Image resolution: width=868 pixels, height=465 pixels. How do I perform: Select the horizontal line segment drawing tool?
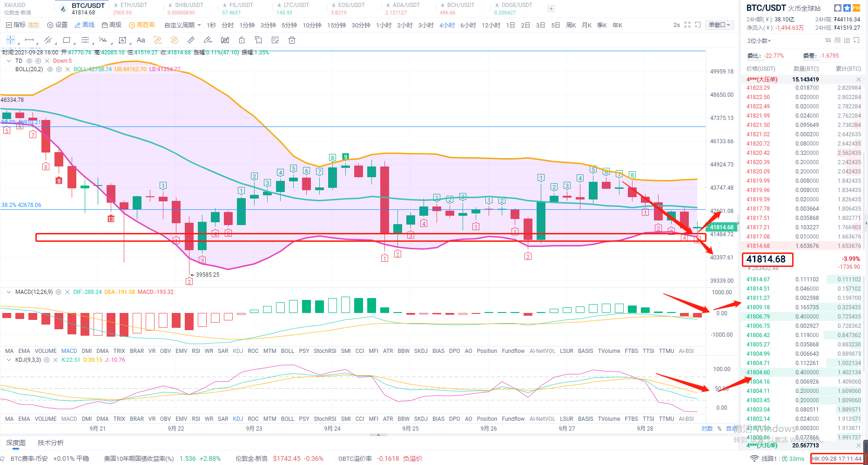coord(29,40)
